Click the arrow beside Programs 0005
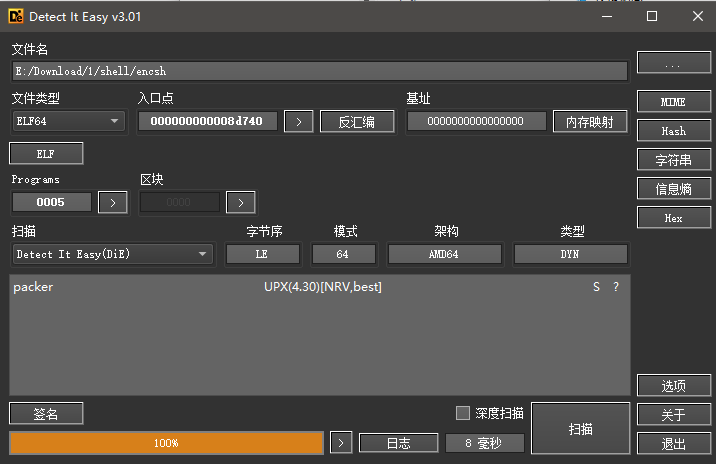 113,202
